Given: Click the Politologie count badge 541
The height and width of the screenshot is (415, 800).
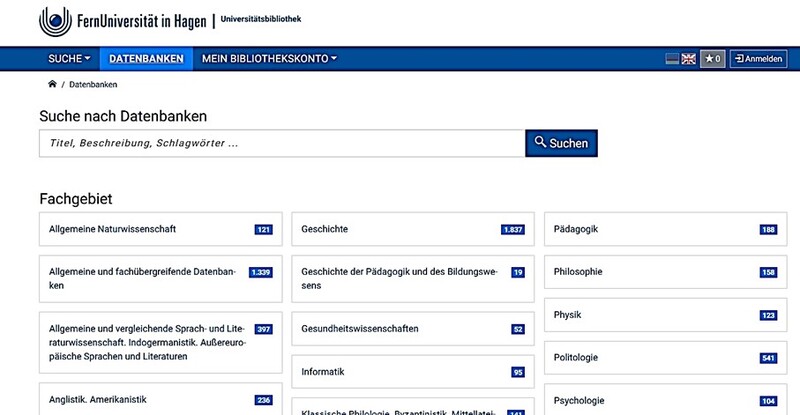Looking at the screenshot, I should 768,358.
